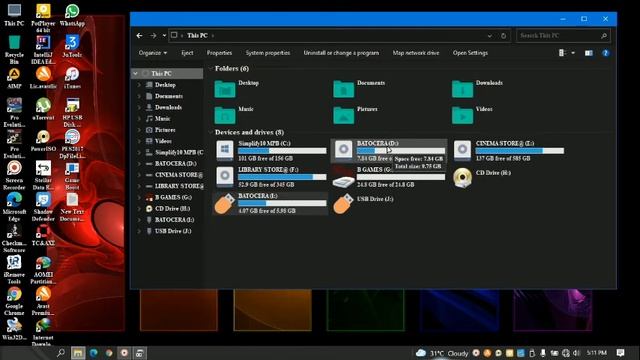This screenshot has height=360, width=640.
Task: Click taskbar search magnifier icon
Action: (x=61, y=353)
